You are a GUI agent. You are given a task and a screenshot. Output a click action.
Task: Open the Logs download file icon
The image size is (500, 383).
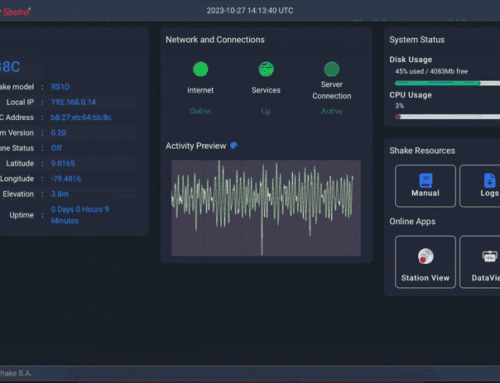coord(489,180)
